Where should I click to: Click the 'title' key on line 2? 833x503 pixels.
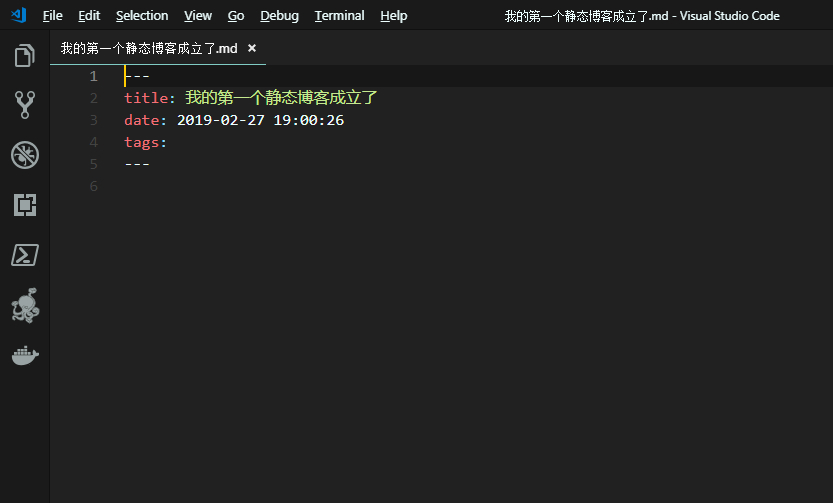coord(146,98)
